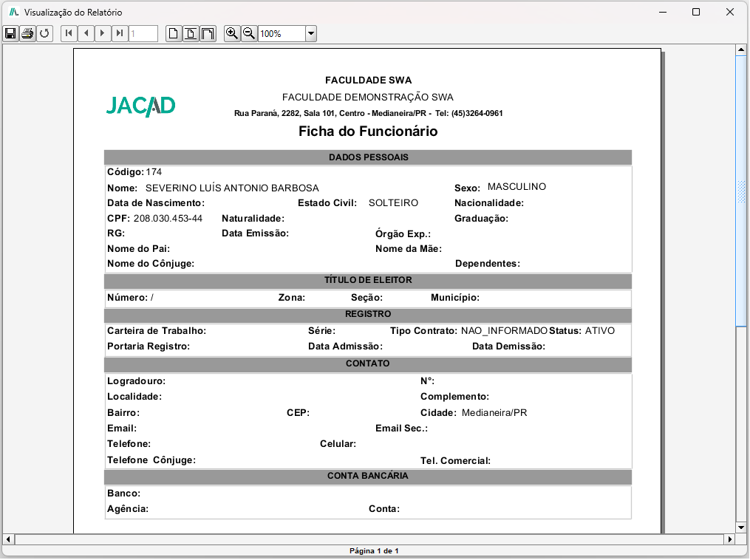This screenshot has width=750, height=560.
Task: Zoom out with the magnifier minus icon
Action: click(x=249, y=33)
